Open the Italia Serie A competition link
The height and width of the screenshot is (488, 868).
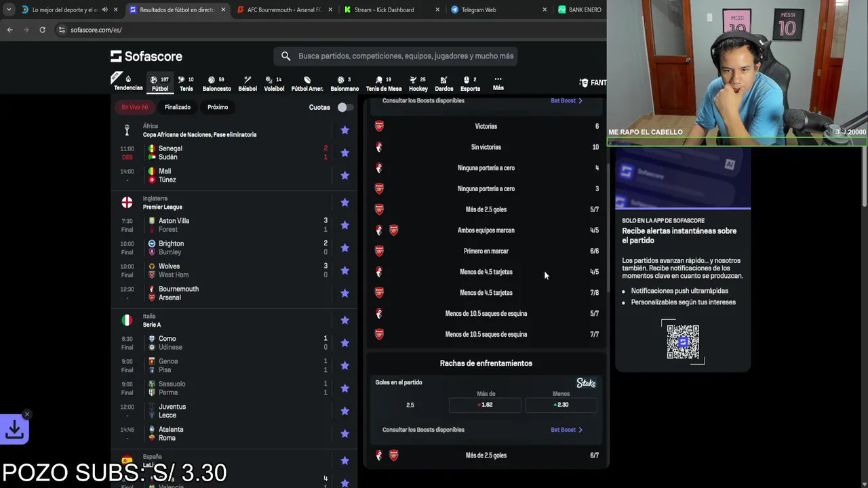pyautogui.click(x=152, y=325)
